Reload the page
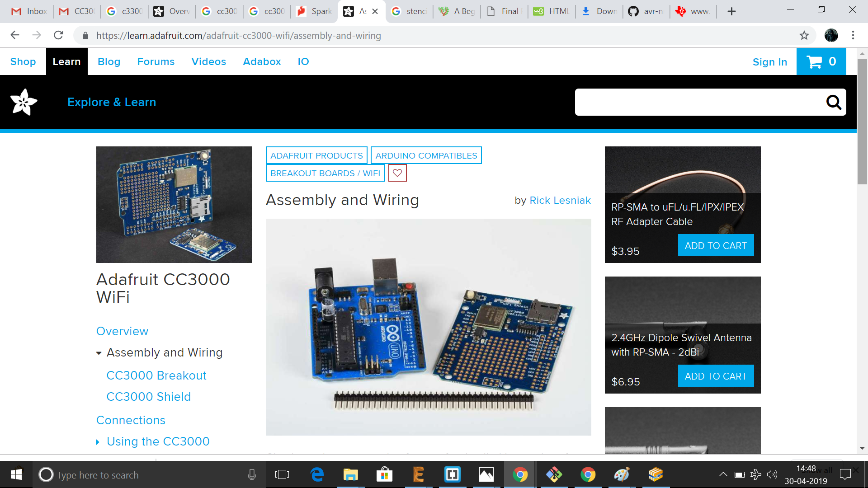Image resolution: width=868 pixels, height=488 pixels. (58, 35)
